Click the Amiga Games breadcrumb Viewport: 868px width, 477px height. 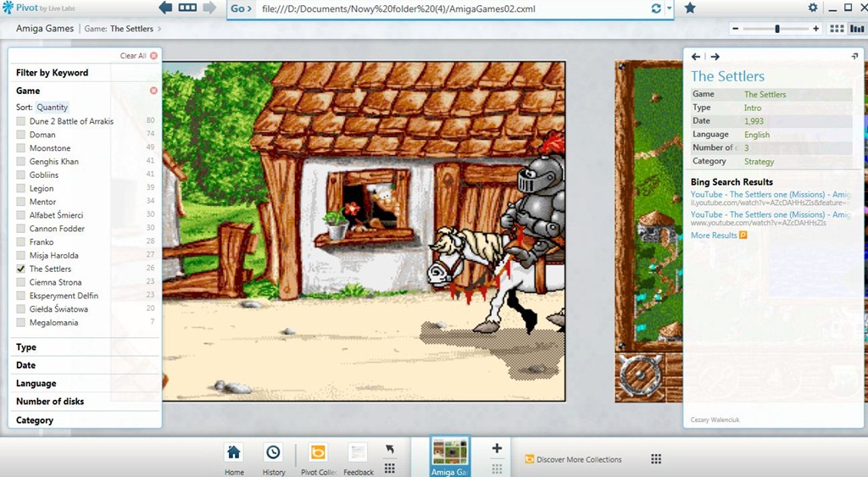coord(45,29)
